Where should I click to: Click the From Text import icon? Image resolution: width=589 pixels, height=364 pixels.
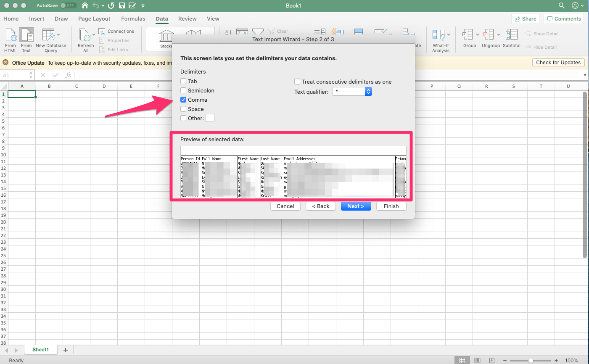pos(26,40)
